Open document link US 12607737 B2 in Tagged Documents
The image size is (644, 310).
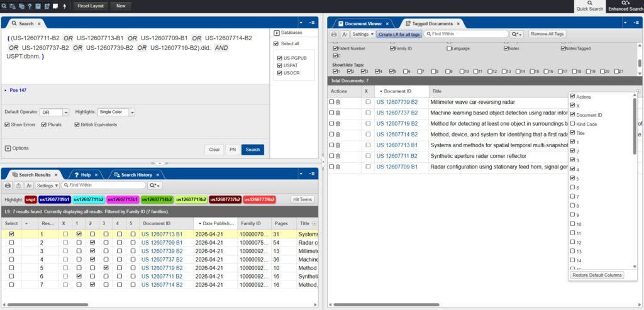coord(397,113)
